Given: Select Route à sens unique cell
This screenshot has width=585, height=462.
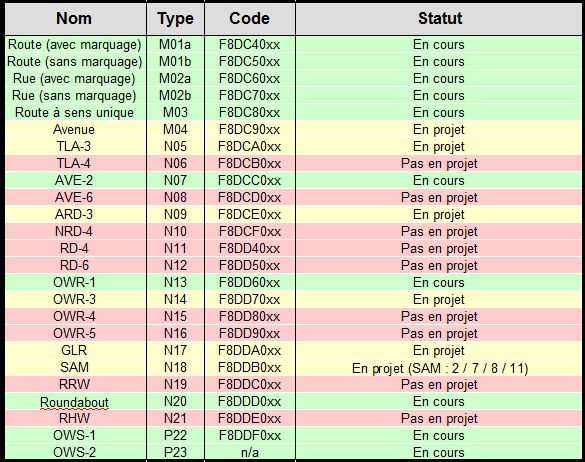Looking at the screenshot, I should (75, 113).
